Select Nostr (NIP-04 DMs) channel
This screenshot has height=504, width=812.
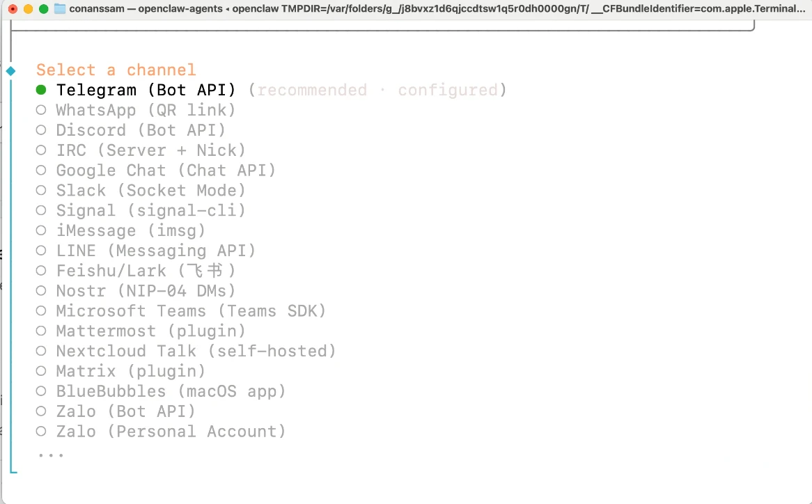click(x=146, y=291)
